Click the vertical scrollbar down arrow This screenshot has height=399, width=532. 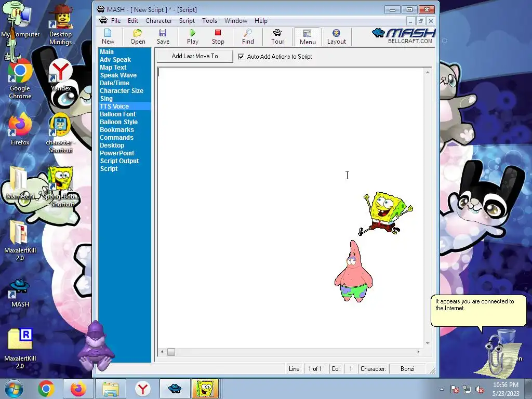pyautogui.click(x=428, y=343)
